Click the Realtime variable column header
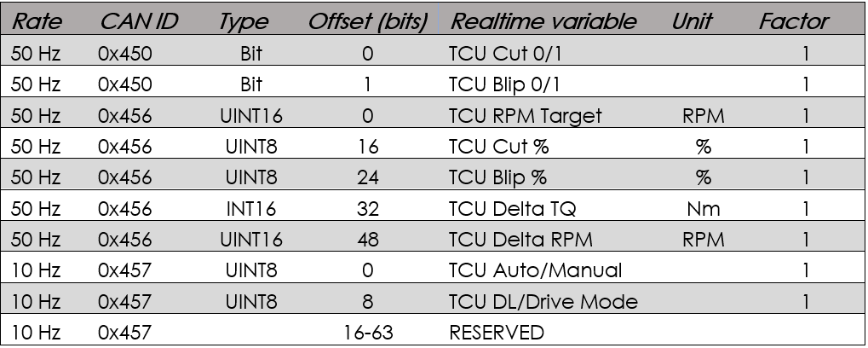 pos(543,20)
